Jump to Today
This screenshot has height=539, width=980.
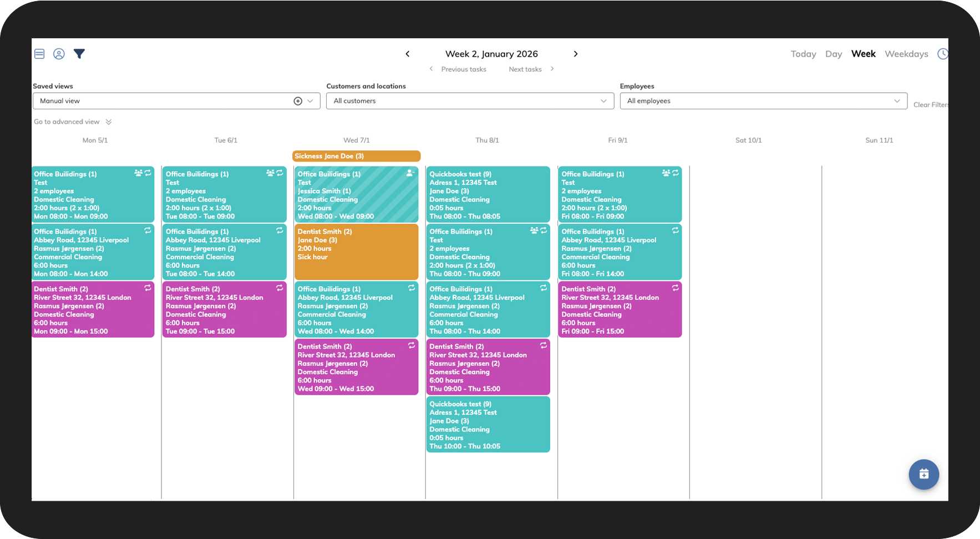(803, 54)
